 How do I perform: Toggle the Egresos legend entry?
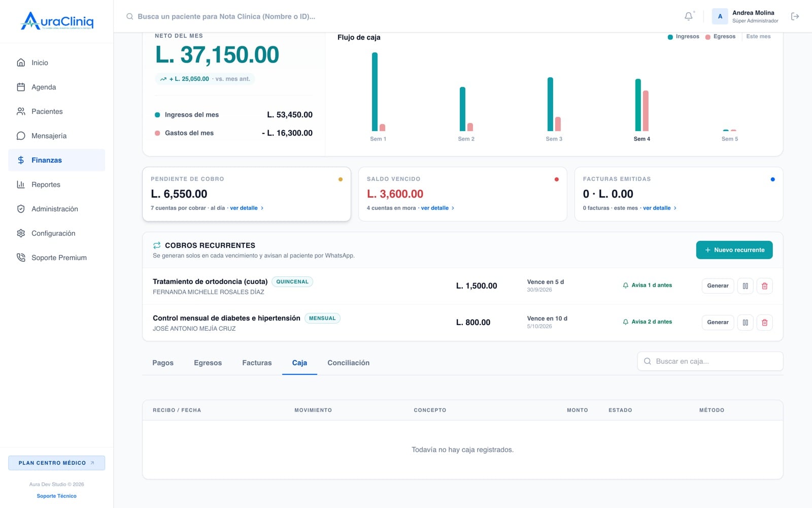tap(721, 37)
